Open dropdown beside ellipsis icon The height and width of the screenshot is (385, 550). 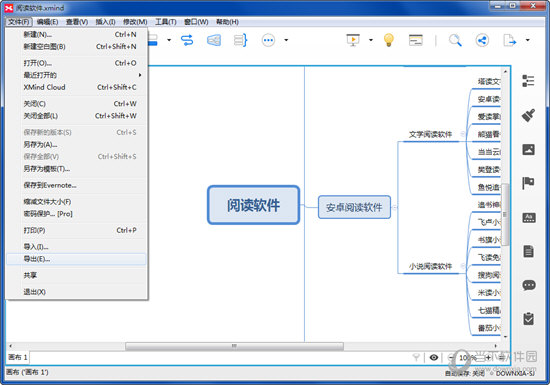pyautogui.click(x=286, y=40)
